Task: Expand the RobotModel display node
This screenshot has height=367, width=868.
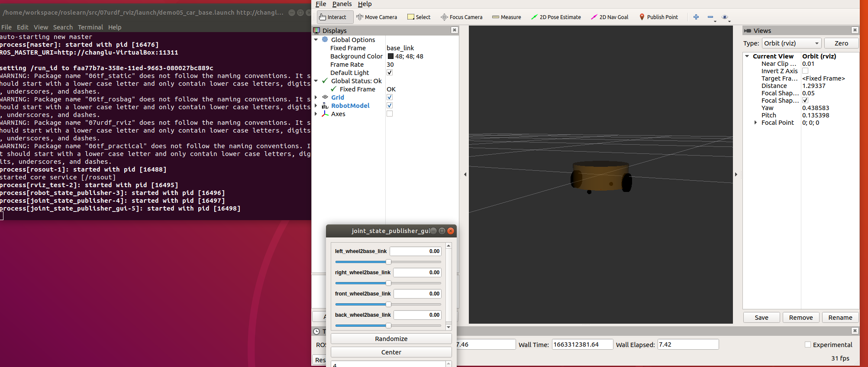Action: (316, 106)
